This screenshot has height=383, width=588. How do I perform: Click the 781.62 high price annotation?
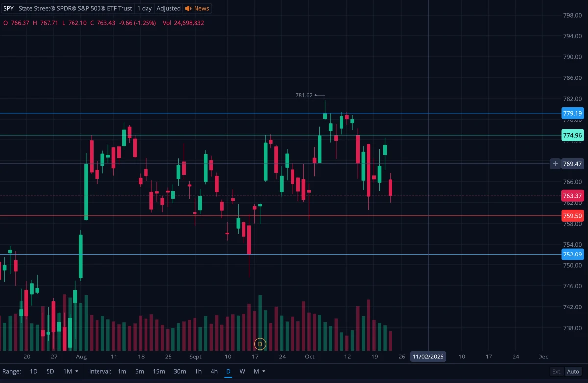(x=304, y=95)
